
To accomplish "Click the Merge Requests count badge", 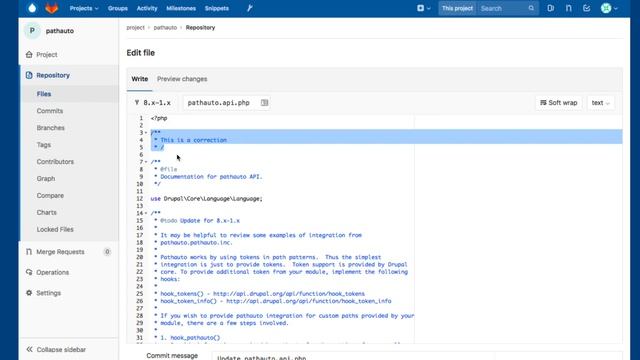I will pyautogui.click(x=107, y=252).
